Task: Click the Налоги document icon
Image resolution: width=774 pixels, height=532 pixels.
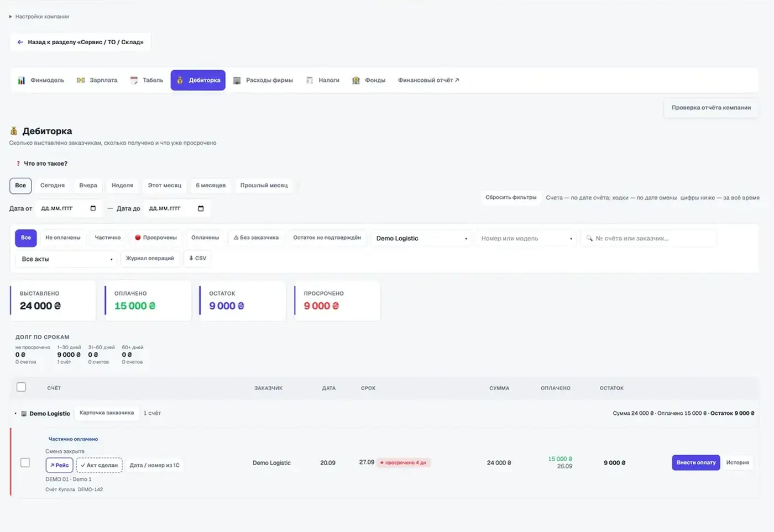Action: click(x=310, y=81)
